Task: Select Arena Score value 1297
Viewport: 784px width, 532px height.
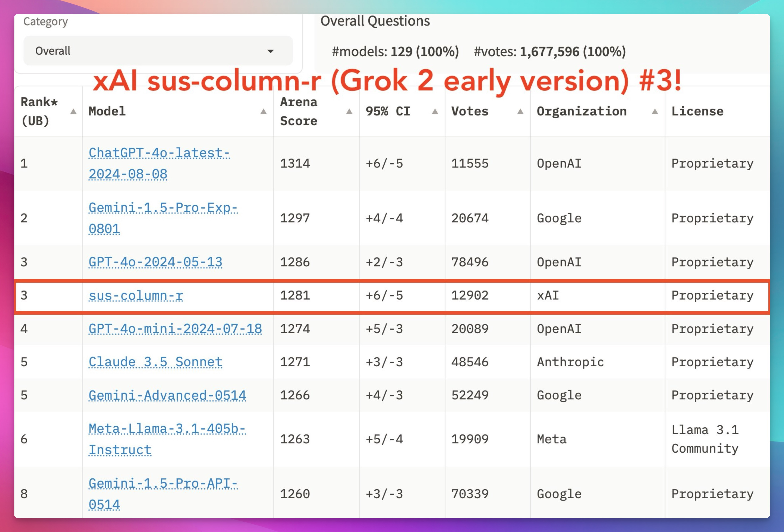Action: pos(295,218)
